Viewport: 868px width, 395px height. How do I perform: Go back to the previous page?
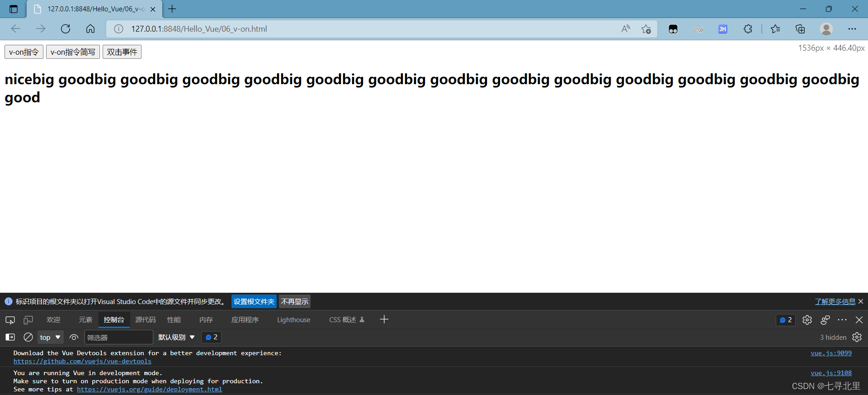tap(16, 29)
